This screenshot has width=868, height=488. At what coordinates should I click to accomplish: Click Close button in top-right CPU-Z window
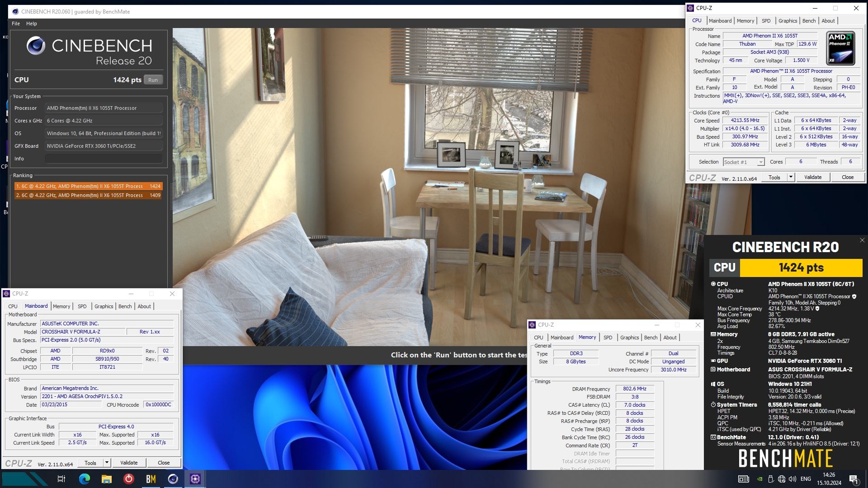(x=848, y=177)
